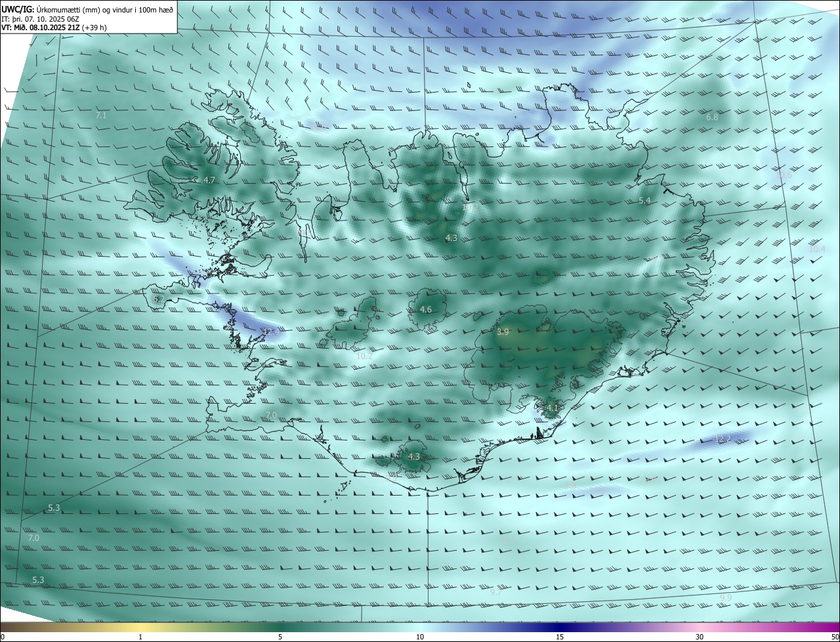840x642 pixels.
Task: Click the 10.6 value label
Action: click(784, 175)
